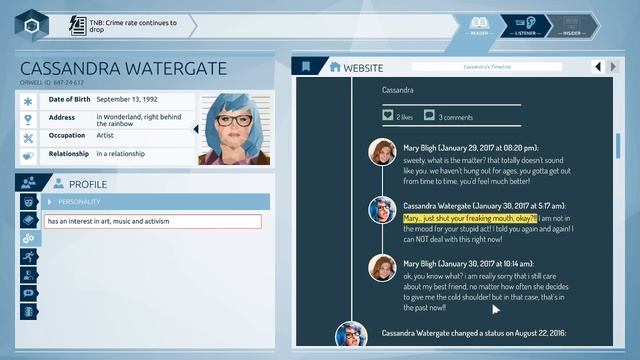The height and width of the screenshot is (360, 640).
Task: Click the Date of Birth asterisk icon
Action: [x=28, y=101]
